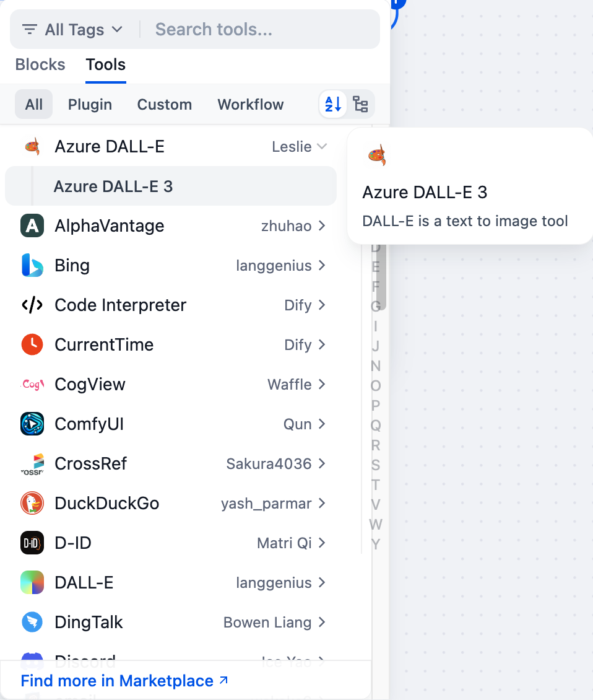The width and height of the screenshot is (593, 700).
Task: Click the Code Interpreter icon
Action: [x=32, y=305]
